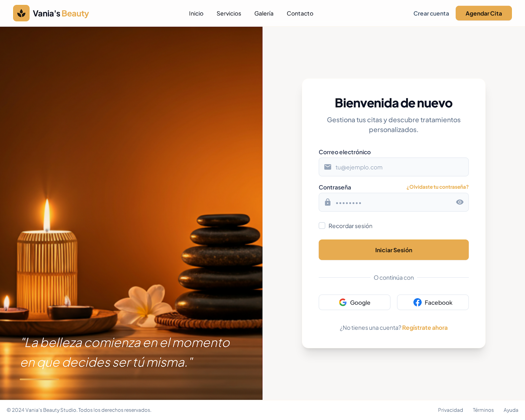
Task: Click the Iniciar Sesión button
Action: (x=394, y=250)
